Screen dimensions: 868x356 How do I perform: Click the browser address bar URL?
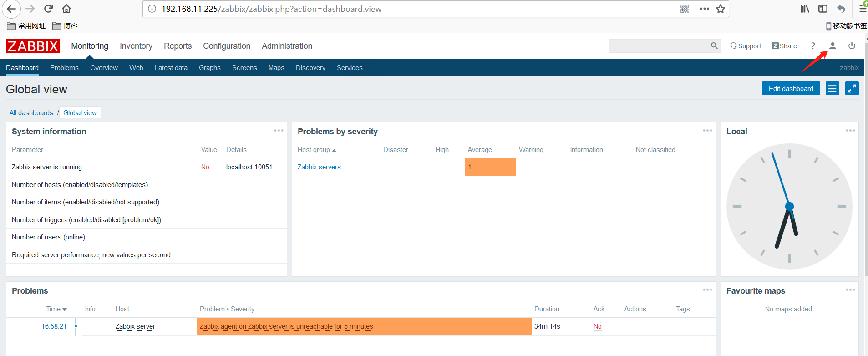pyautogui.click(x=271, y=9)
